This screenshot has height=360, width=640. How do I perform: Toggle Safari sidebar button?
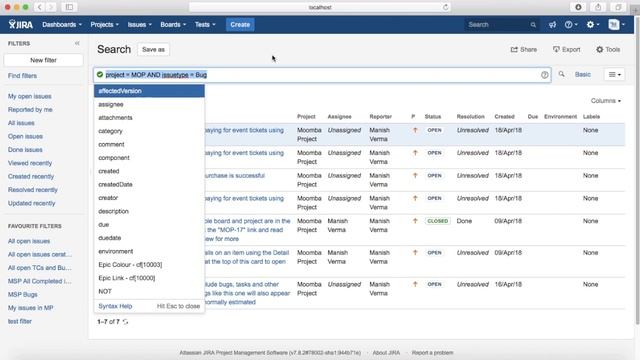(69, 7)
